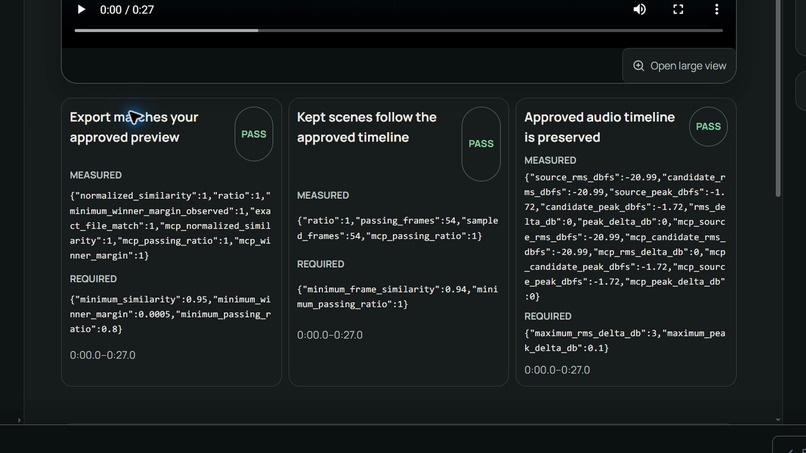Click the vertical scrollbar thumb
Viewport: 806px width, 453px height.
[x=778, y=98]
